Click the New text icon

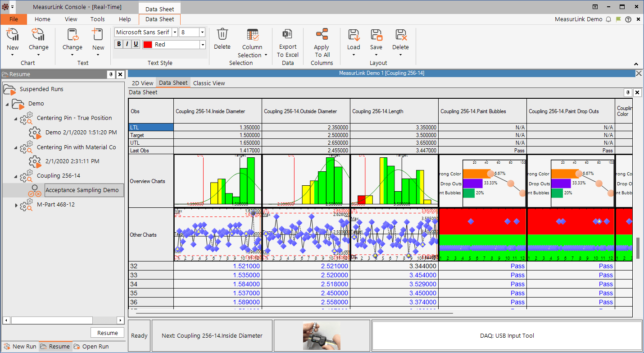[98, 35]
